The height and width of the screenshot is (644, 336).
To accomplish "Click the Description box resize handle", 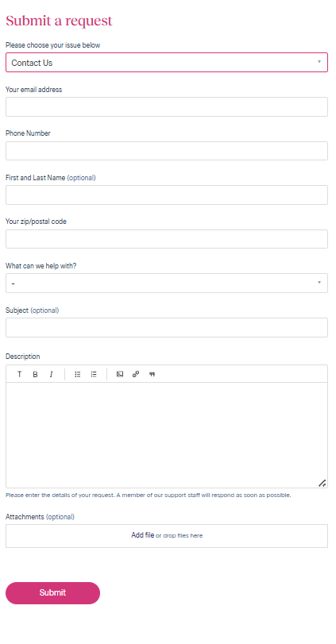I will [322, 483].
